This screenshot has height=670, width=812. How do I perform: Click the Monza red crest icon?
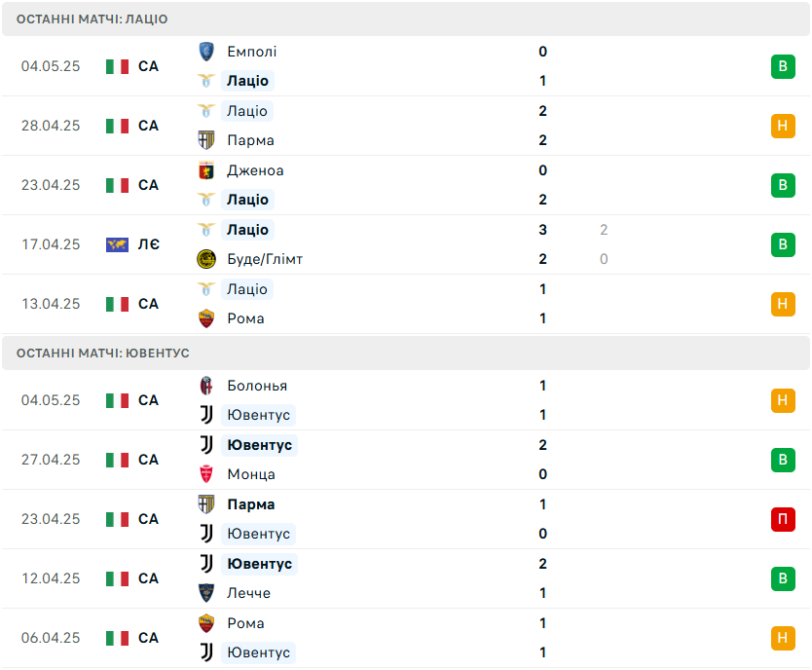coord(206,474)
